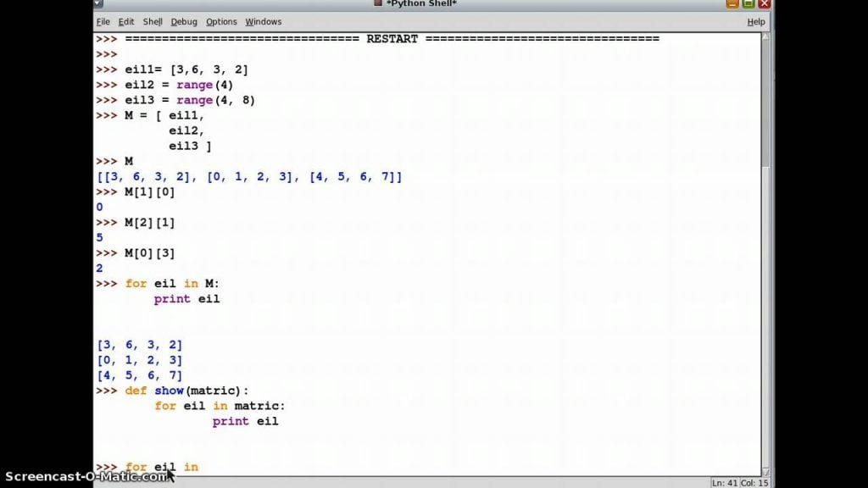Open the Edit menu

[x=126, y=21]
